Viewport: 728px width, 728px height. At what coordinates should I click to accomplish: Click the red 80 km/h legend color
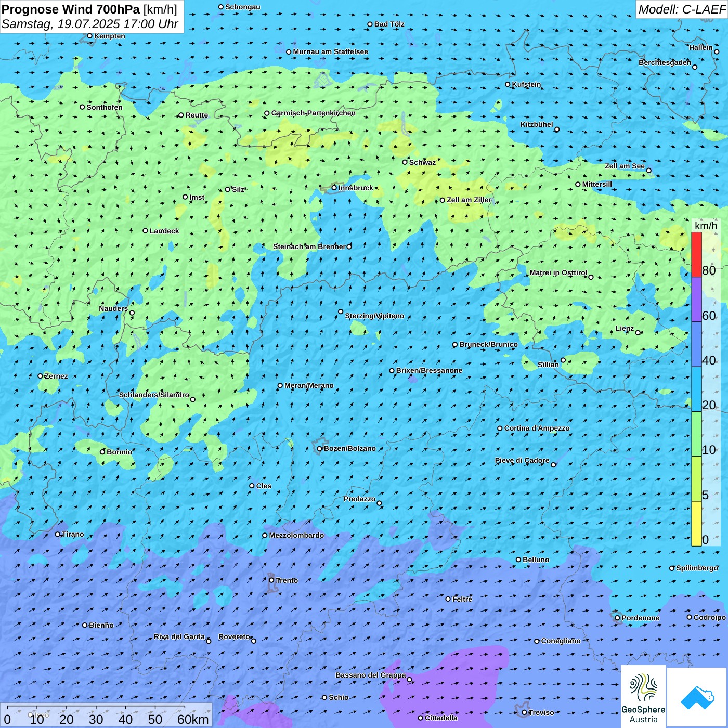[x=696, y=254]
